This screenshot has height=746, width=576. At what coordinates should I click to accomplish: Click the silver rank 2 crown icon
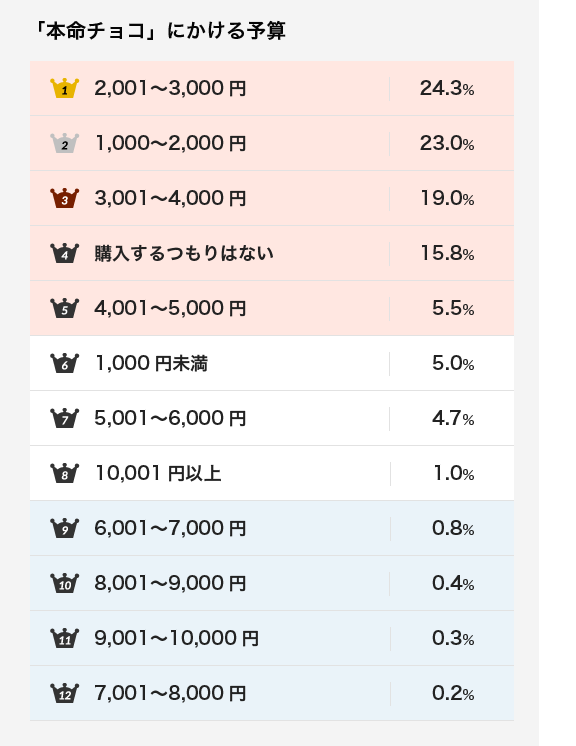(x=65, y=143)
